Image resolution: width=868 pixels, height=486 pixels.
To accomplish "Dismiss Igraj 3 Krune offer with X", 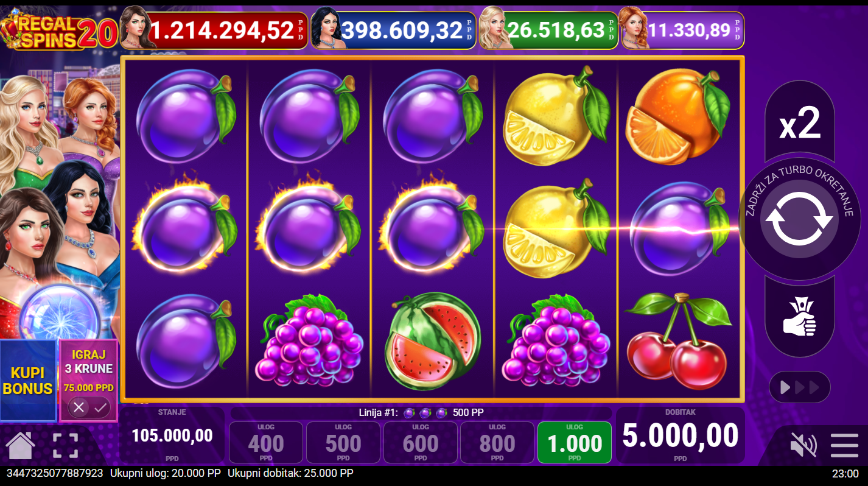I will click(78, 407).
